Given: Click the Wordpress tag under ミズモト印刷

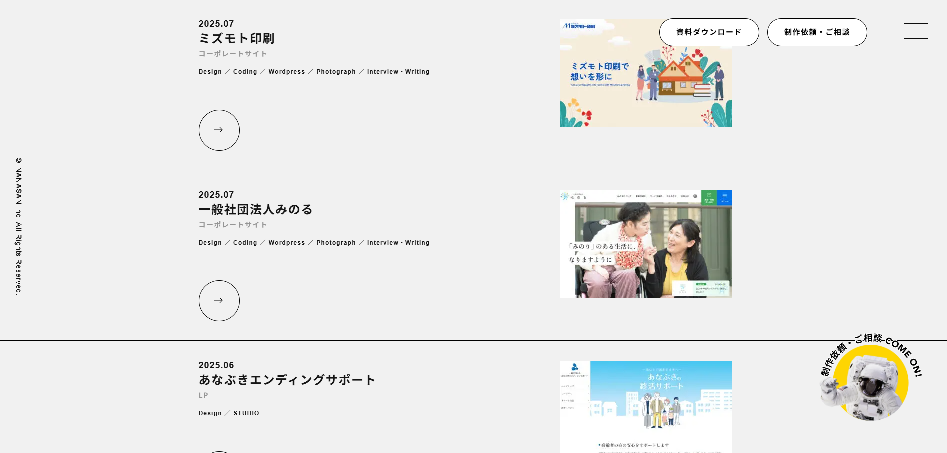Looking at the screenshot, I should click(x=286, y=72).
